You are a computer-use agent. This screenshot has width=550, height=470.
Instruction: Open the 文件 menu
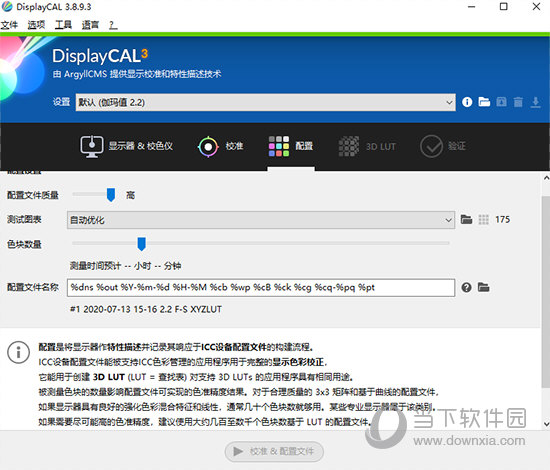pos(9,25)
